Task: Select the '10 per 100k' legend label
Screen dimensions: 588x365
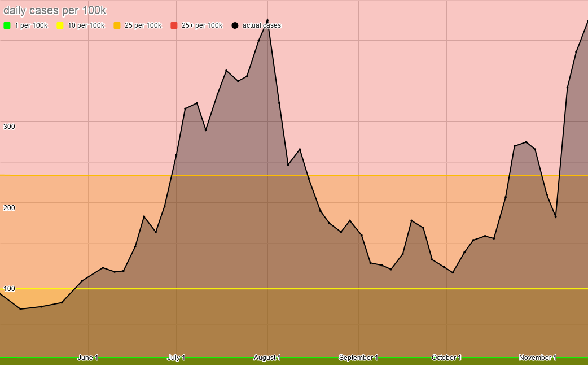Action: [86, 25]
